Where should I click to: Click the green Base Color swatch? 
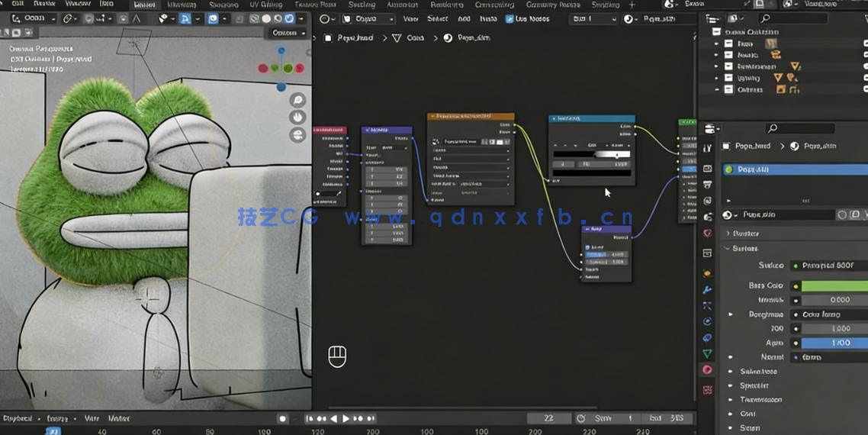pos(834,286)
